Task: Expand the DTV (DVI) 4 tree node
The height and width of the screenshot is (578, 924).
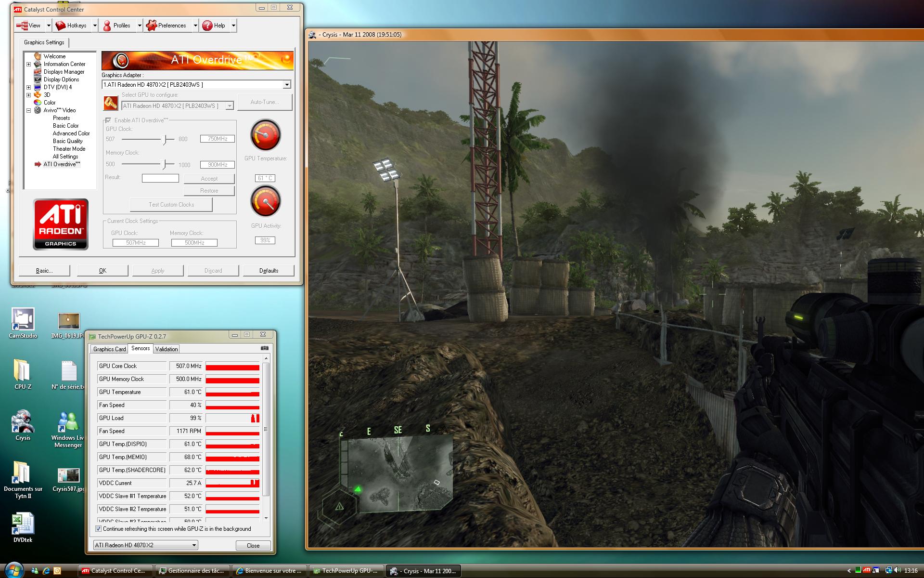Action: tap(28, 87)
